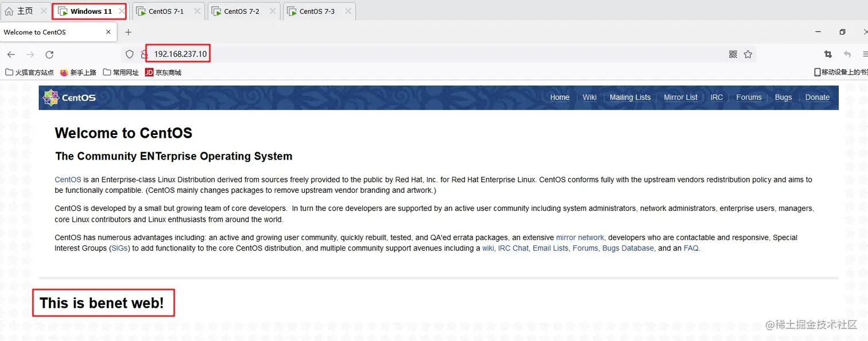Click the shield tracking protection icon
This screenshot has height=341, width=868.
point(130,55)
